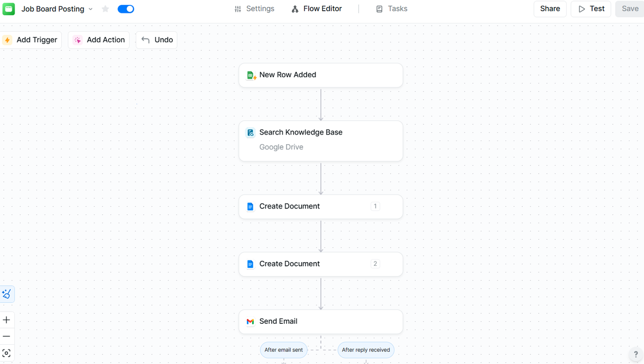Click the lightning bolt trigger icon

point(8,40)
